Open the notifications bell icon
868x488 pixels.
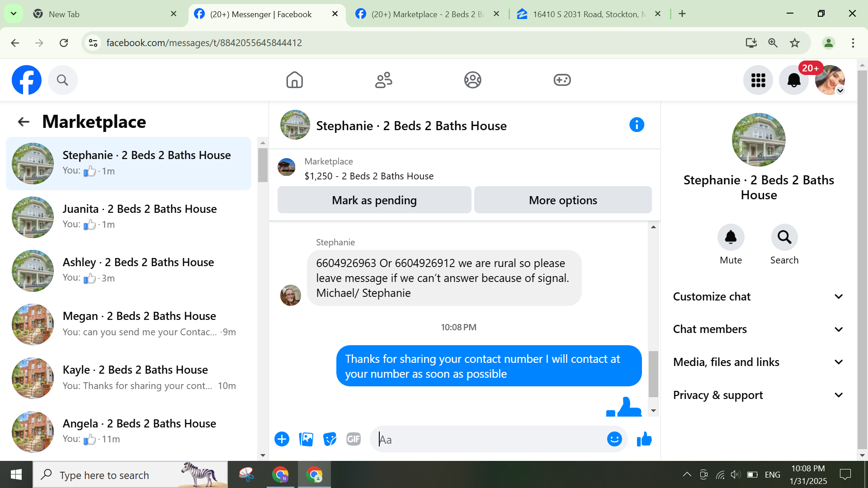coord(794,80)
